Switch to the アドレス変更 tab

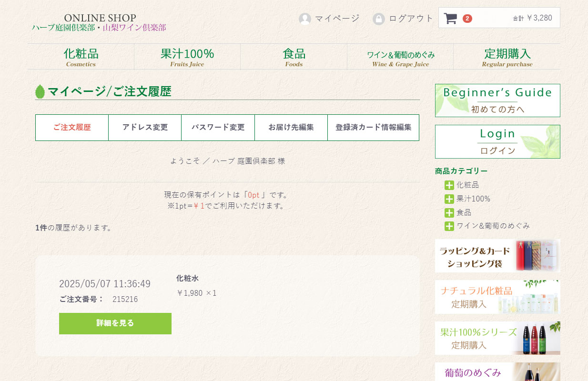[145, 128]
